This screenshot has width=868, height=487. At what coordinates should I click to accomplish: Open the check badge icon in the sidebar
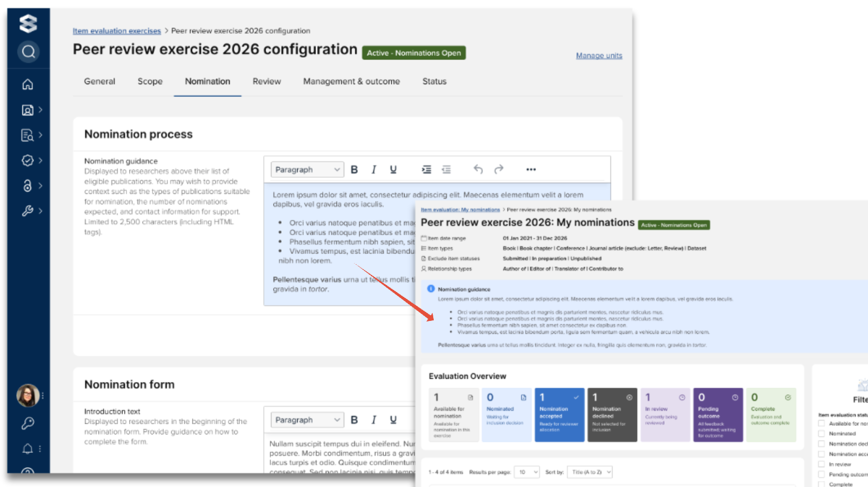tap(27, 160)
